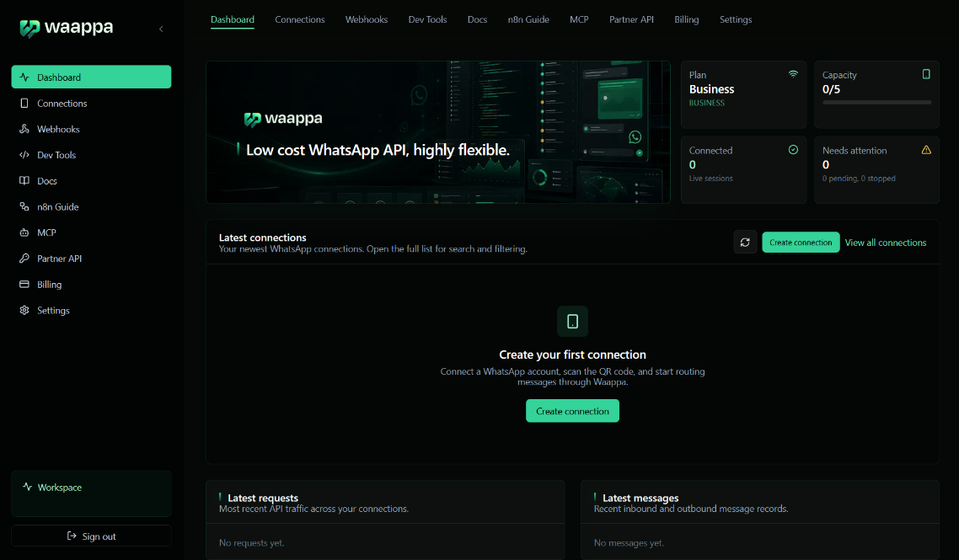Collapse the sidebar with the chevron arrow
This screenshot has height=560, width=959.
[x=161, y=29]
